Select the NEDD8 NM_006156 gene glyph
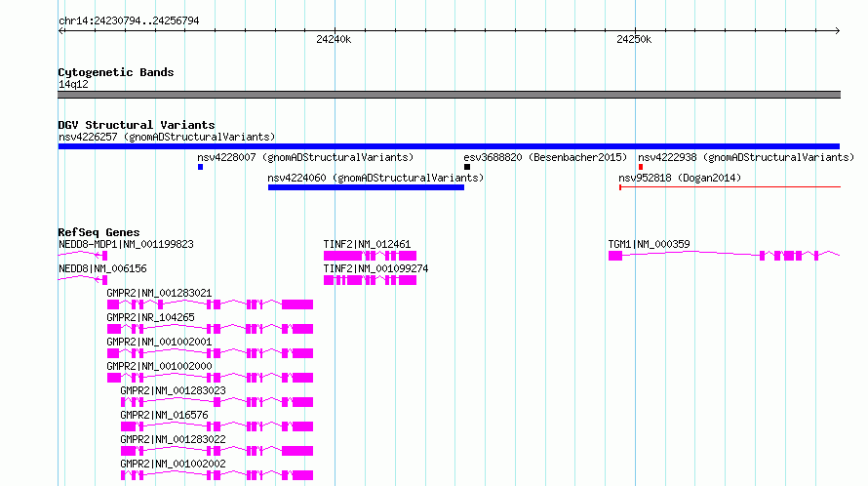The height and width of the screenshot is (486, 868). [x=83, y=280]
